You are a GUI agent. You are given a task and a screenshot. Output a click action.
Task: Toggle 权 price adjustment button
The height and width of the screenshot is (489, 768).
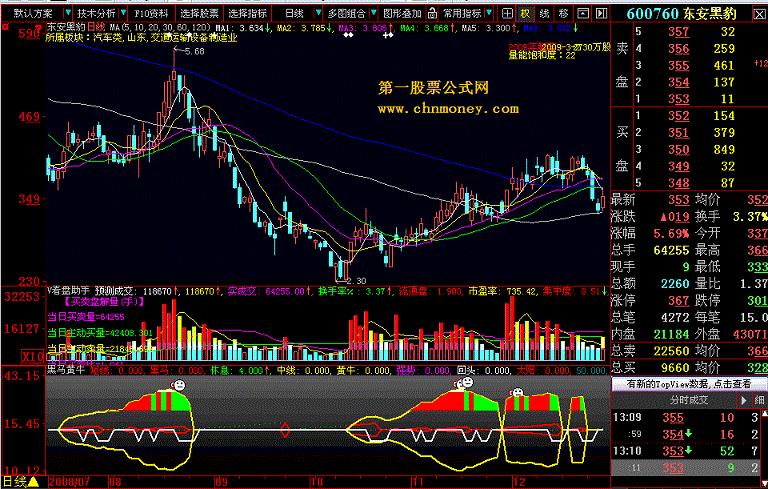click(526, 13)
